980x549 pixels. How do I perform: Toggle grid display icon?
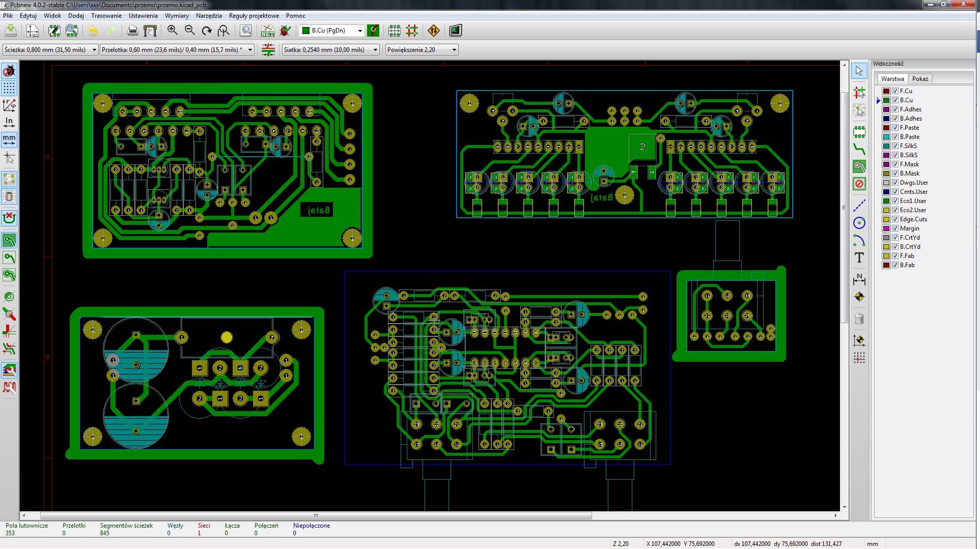pyautogui.click(x=9, y=88)
